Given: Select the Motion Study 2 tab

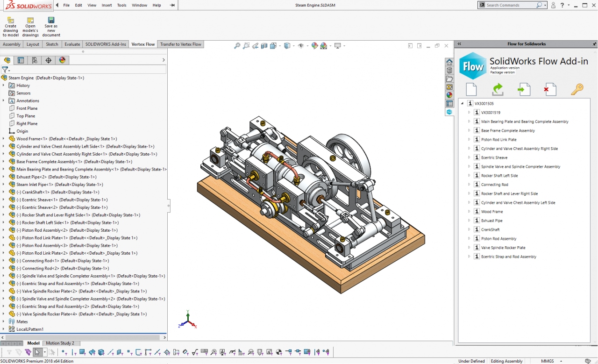Looking at the screenshot, I should point(60,343).
